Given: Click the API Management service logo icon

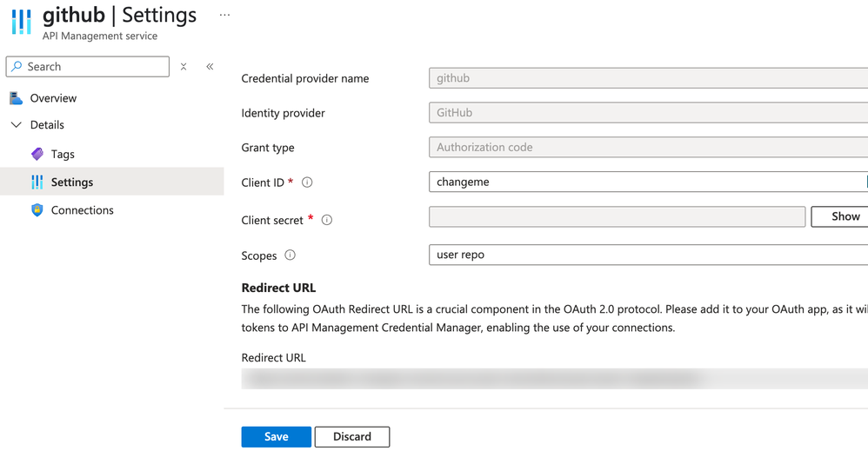Looking at the screenshot, I should pos(21,22).
